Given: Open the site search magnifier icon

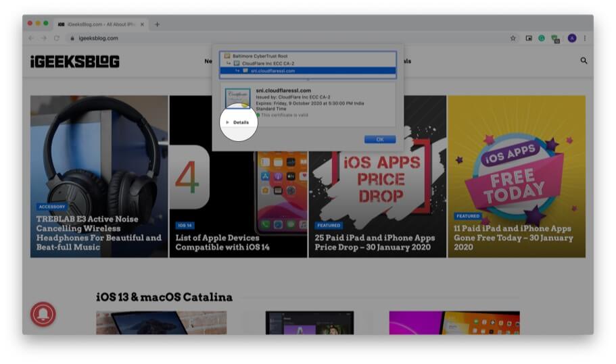Looking at the screenshot, I should 584,61.
